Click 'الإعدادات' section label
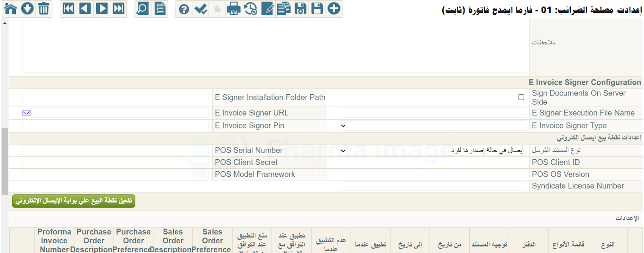The image size is (644, 253). point(627,218)
